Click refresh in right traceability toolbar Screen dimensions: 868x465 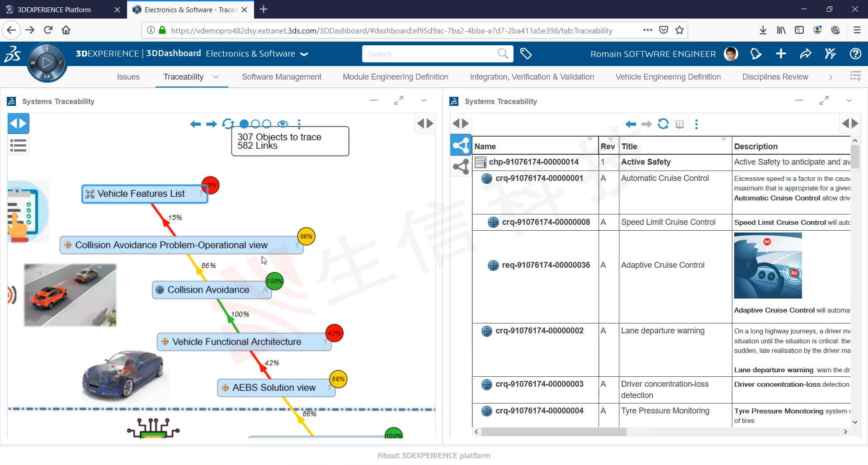click(x=663, y=124)
